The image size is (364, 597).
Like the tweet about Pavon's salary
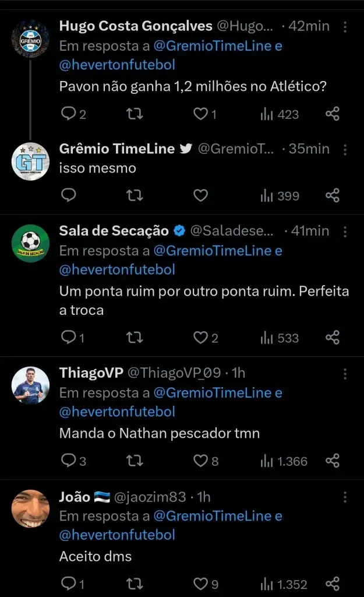200,114
